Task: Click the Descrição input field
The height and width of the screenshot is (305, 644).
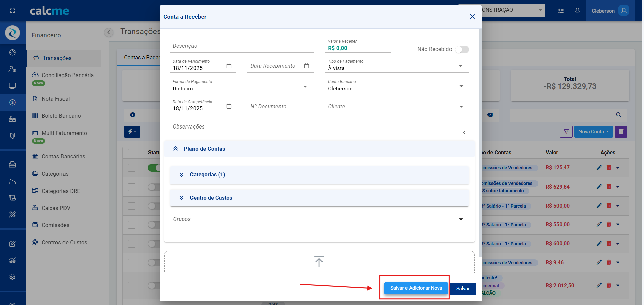Action: point(241,46)
